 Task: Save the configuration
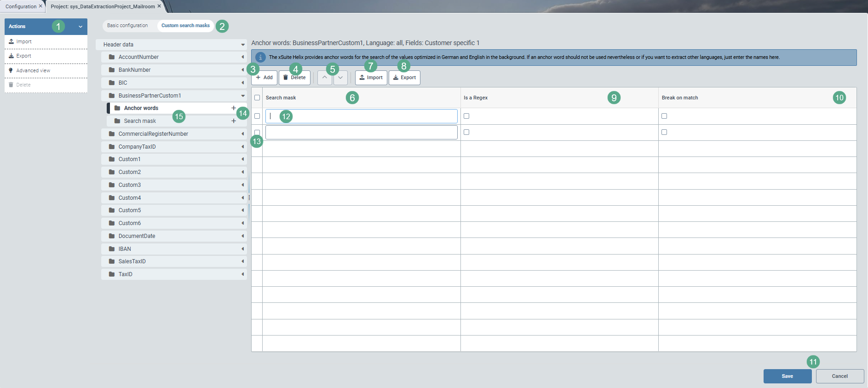788,376
